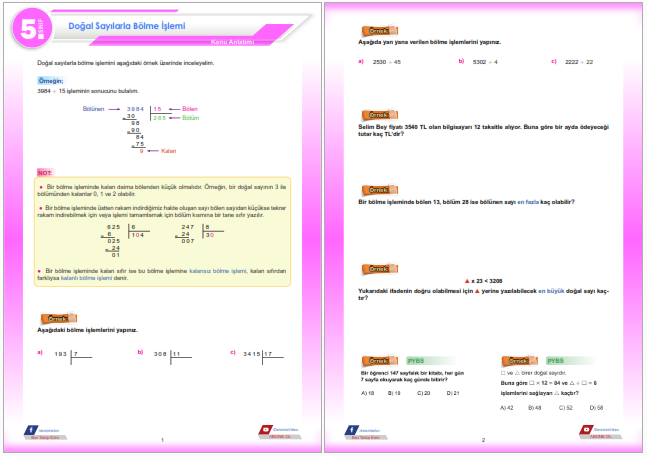Click the Örnek badge above Selim Bey question
This screenshot has width=647, height=456.
pyautogui.click(x=380, y=115)
